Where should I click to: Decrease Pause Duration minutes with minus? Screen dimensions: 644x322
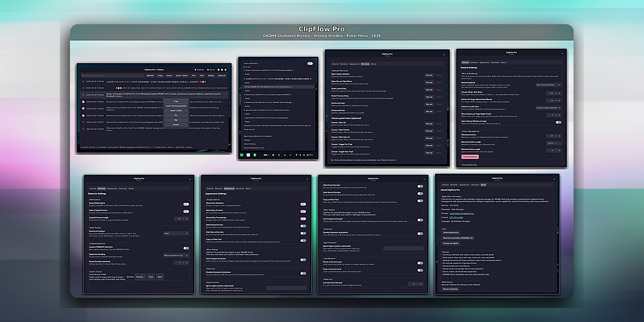(x=183, y=263)
